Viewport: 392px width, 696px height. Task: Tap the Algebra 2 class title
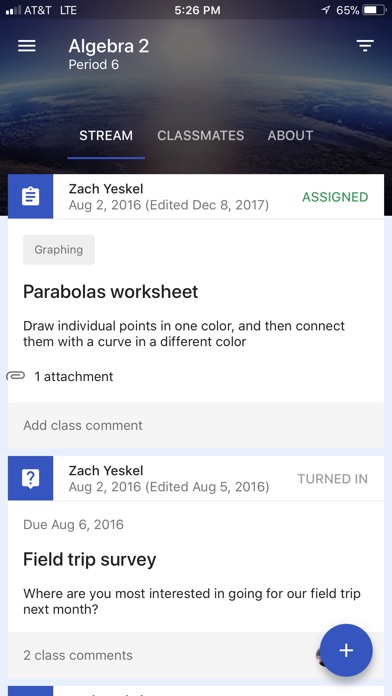(x=109, y=46)
